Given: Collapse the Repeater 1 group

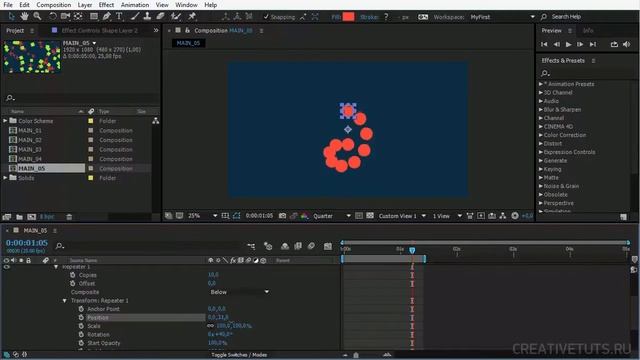Looking at the screenshot, I should pyautogui.click(x=56, y=267).
